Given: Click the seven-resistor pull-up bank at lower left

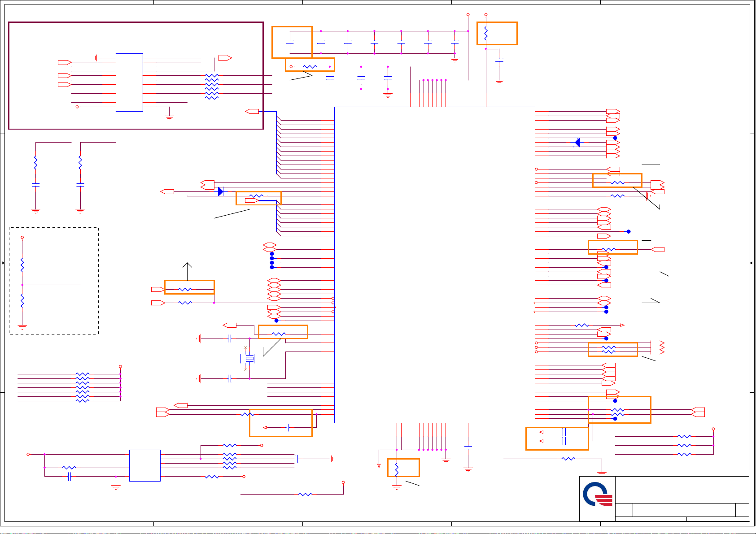Looking at the screenshot, I should point(83,387).
